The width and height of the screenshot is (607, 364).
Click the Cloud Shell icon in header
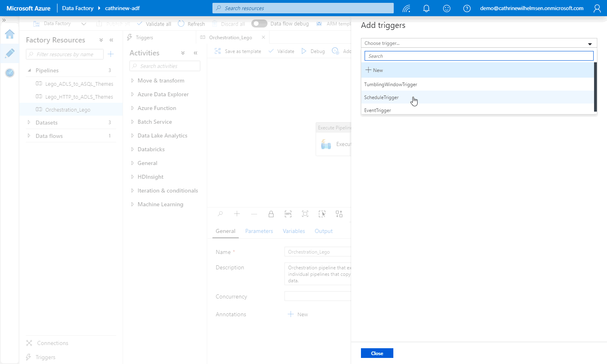(x=406, y=8)
